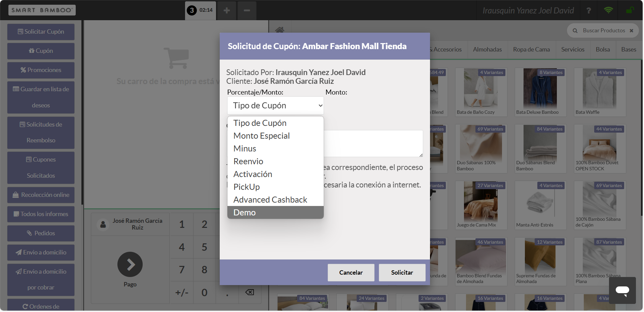Choose Minus option in dropdown

(275, 148)
